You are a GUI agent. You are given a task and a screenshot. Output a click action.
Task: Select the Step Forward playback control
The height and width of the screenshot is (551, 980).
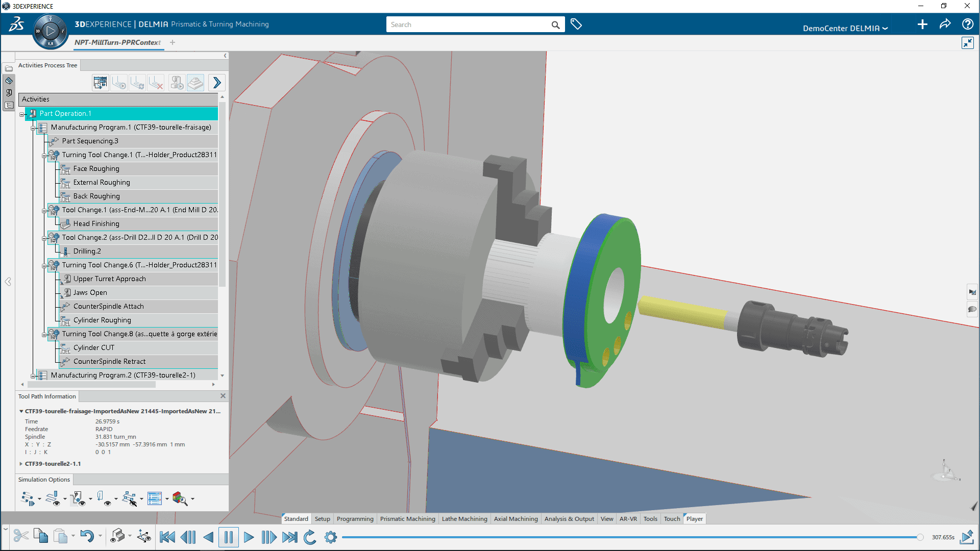coord(269,536)
